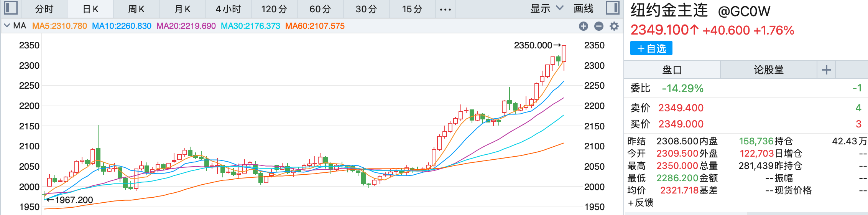Open the 画线 drawing tools
Screen dimensions: 868x215
[583, 8]
